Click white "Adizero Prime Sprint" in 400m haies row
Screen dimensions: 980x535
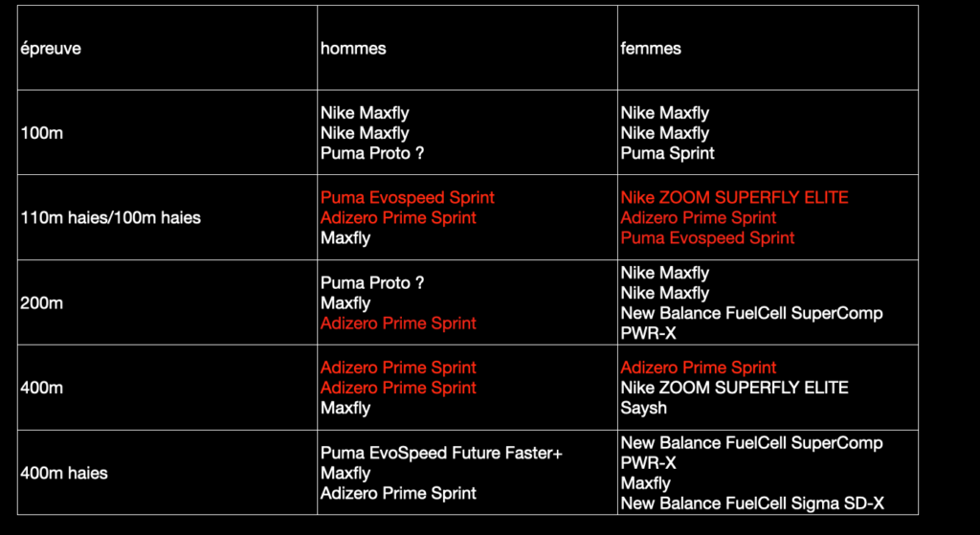pos(398,494)
